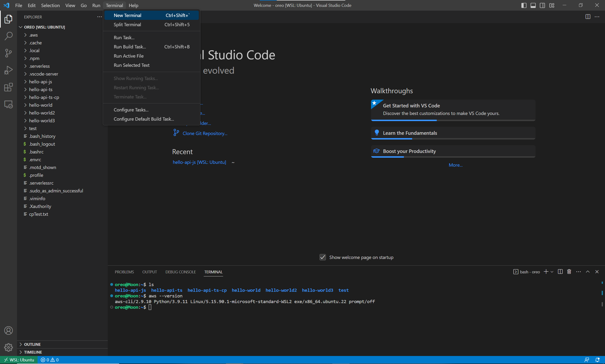Toggle the primary side bar layout button
605x364 pixels.
click(524, 5)
